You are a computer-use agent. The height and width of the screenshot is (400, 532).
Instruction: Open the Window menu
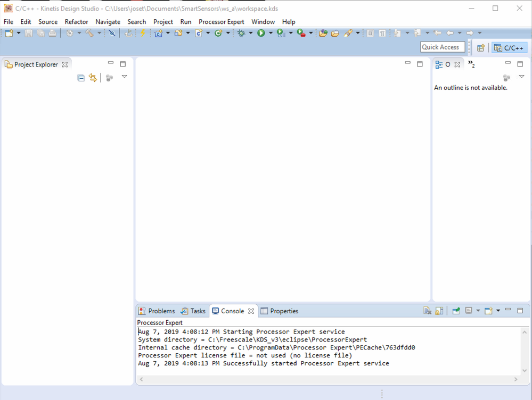(x=263, y=22)
